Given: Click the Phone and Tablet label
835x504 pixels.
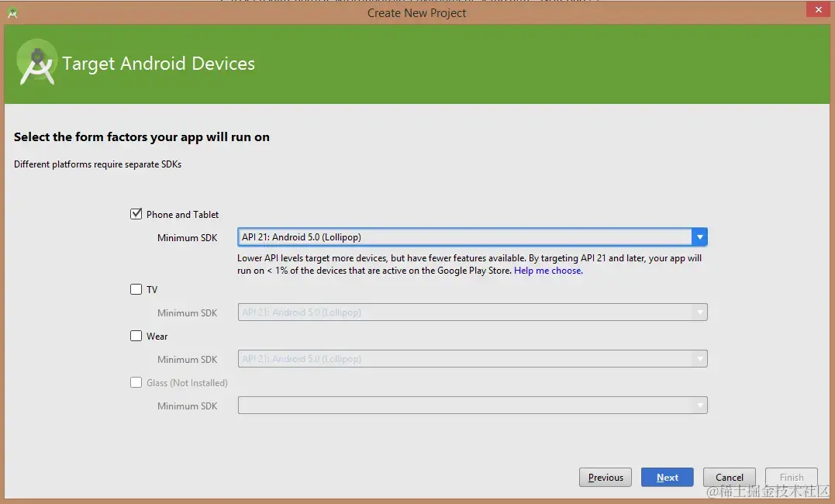Looking at the screenshot, I should [183, 215].
